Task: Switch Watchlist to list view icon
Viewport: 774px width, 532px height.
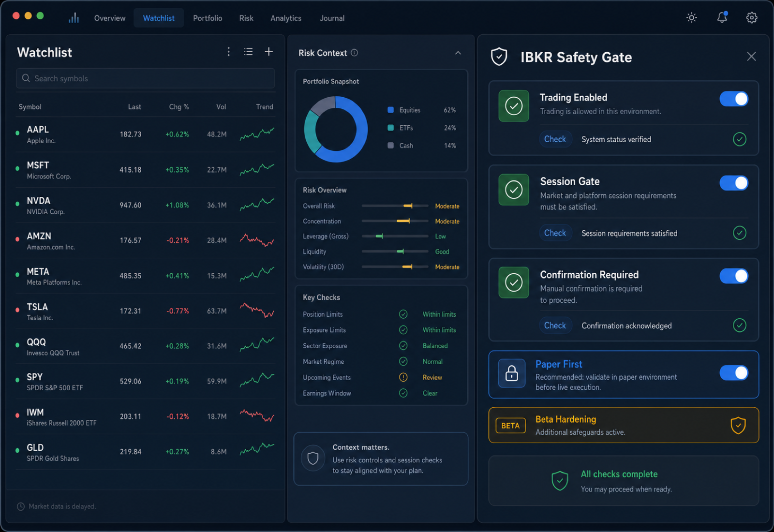Action: (248, 52)
